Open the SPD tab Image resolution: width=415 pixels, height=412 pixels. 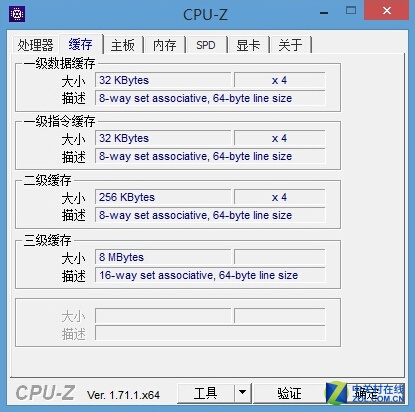pos(206,45)
